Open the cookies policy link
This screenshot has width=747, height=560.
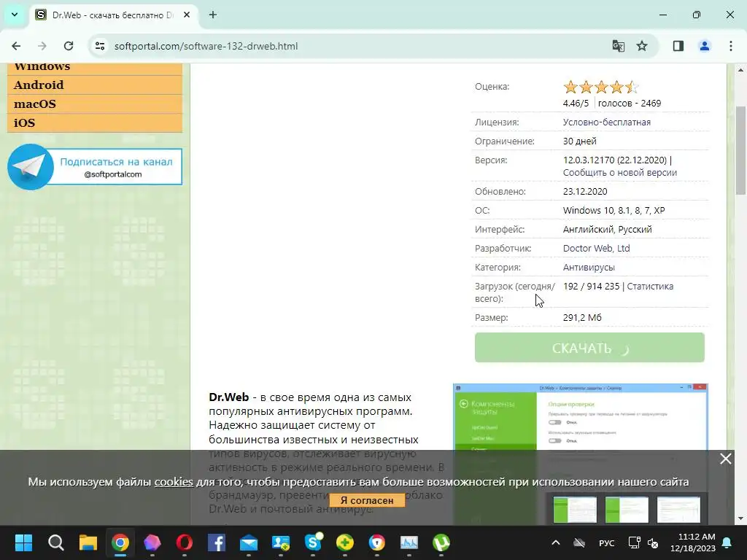pyautogui.click(x=174, y=481)
